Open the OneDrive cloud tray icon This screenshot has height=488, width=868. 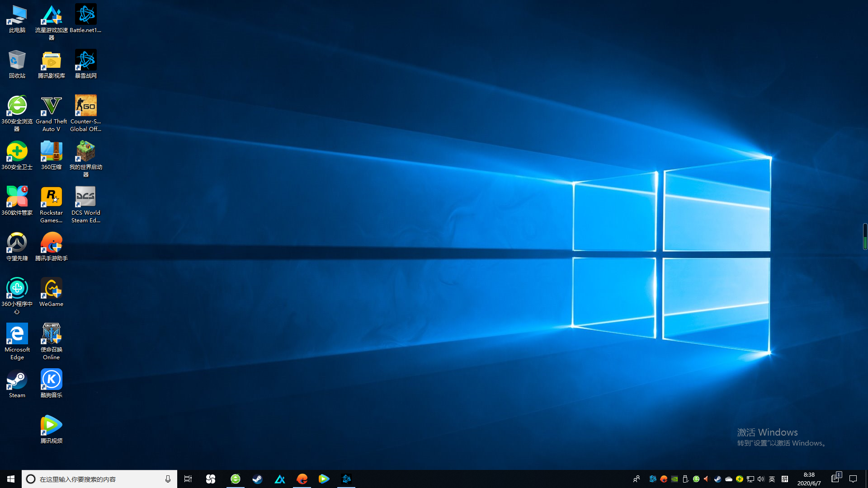coord(729,479)
